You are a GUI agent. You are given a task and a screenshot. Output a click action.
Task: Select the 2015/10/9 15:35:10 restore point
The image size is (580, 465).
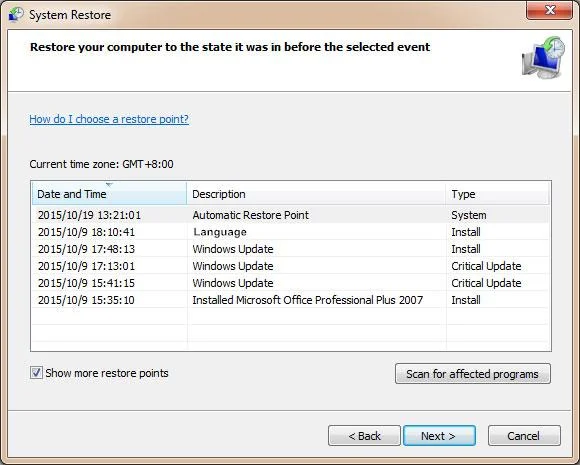(x=291, y=300)
